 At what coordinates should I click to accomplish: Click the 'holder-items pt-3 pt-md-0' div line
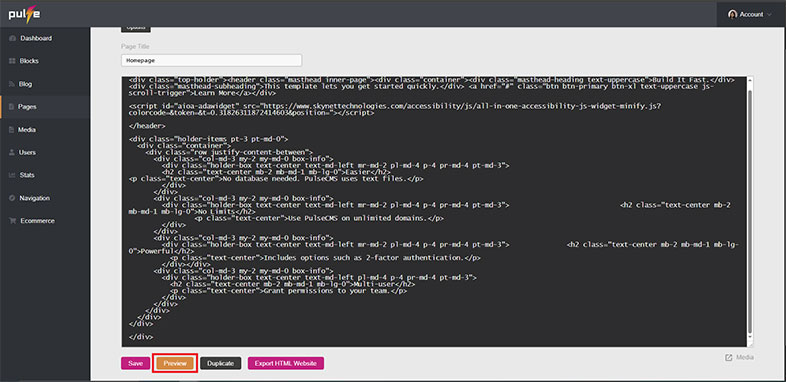208,139
